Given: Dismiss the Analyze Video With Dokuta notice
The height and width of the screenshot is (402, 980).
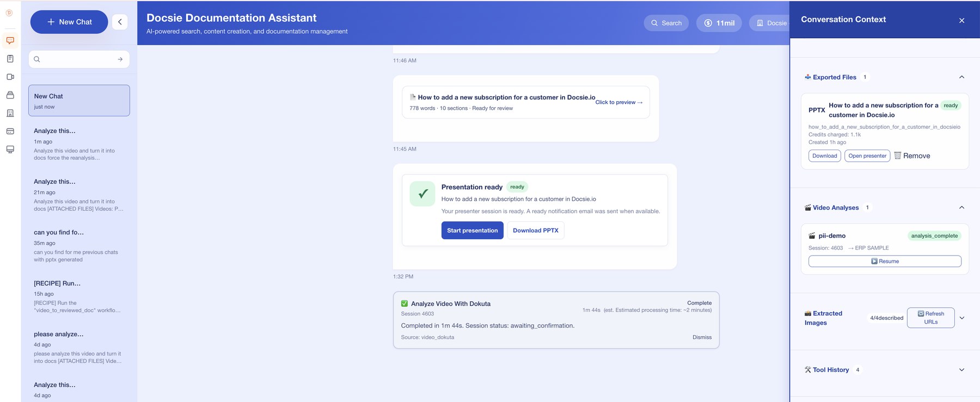Looking at the screenshot, I should [702, 337].
